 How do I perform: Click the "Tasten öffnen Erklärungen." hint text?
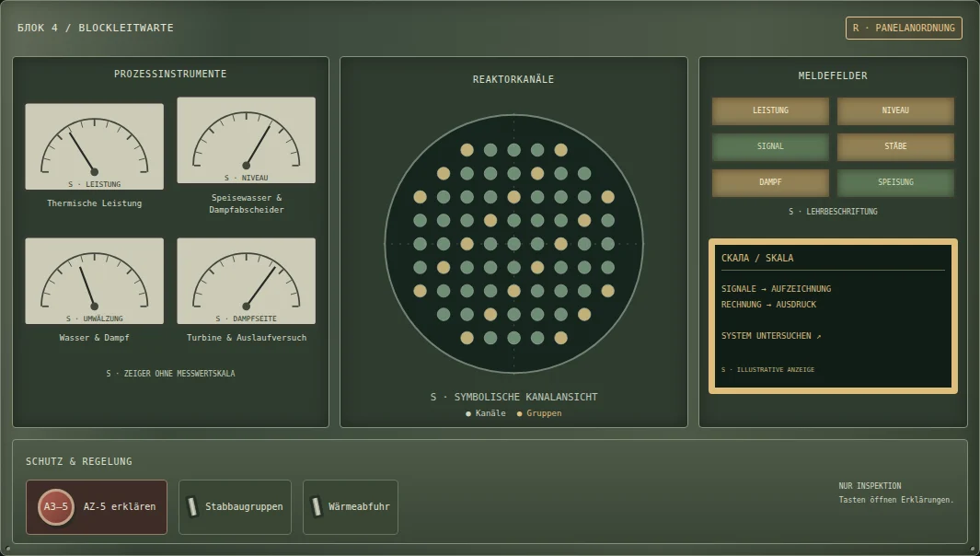(896, 500)
